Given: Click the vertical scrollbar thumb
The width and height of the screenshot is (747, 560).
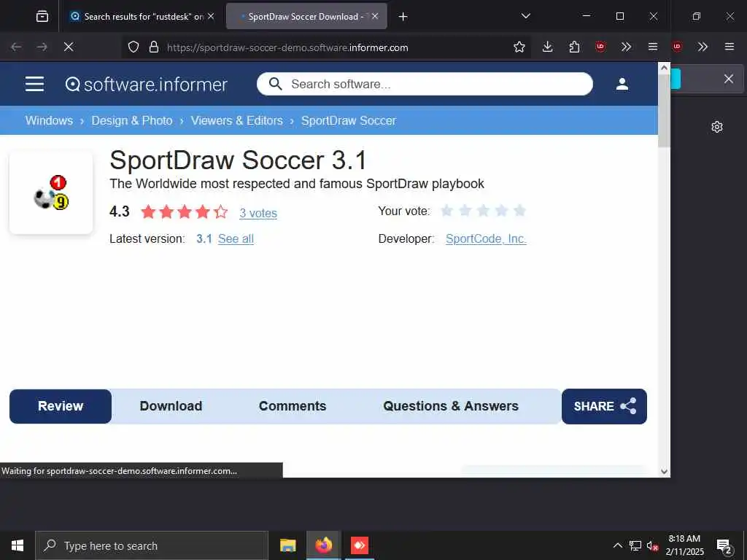Looking at the screenshot, I should point(664,111).
